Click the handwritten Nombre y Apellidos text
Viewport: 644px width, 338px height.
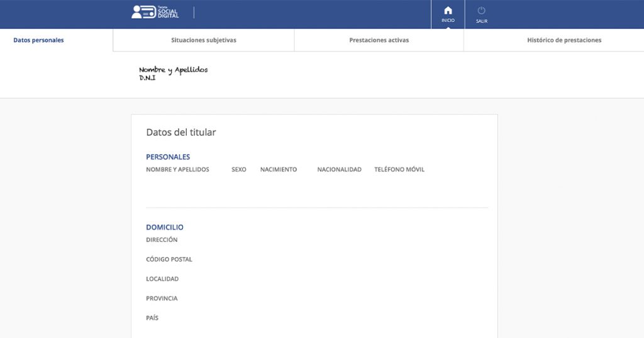tap(174, 70)
